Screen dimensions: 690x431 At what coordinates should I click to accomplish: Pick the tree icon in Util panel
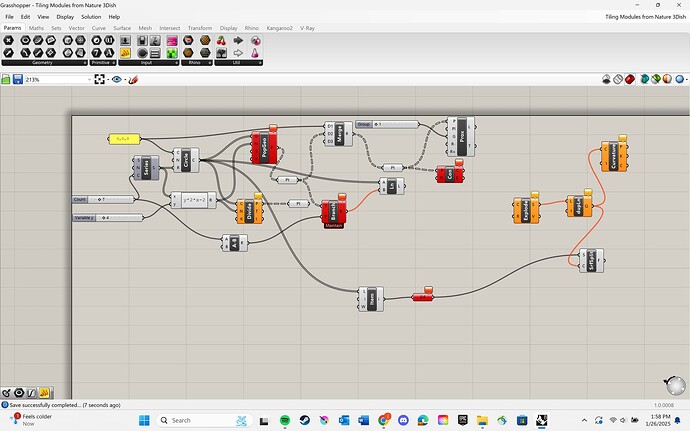tap(221, 53)
